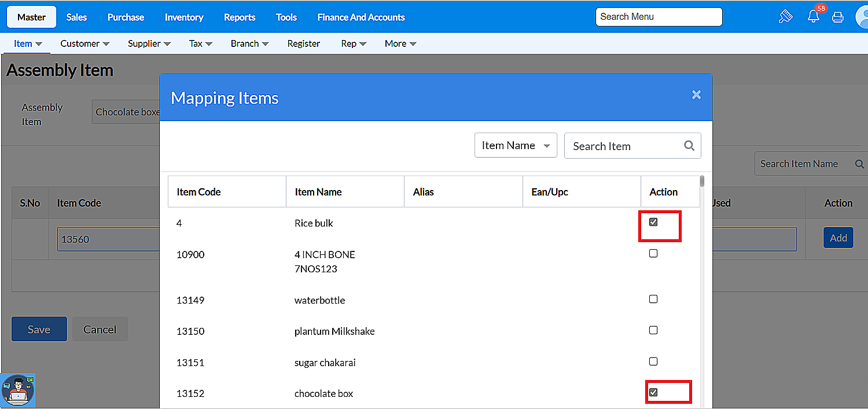Open the Item Name filter dropdown

click(516, 145)
